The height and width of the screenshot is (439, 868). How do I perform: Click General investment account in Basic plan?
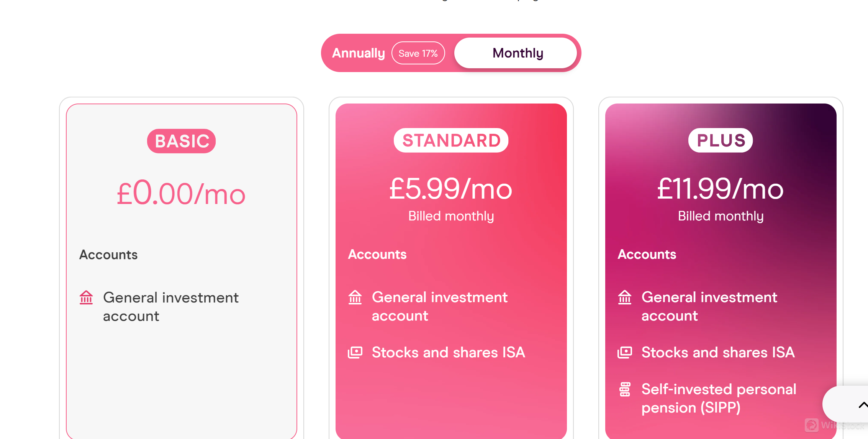pyautogui.click(x=170, y=307)
